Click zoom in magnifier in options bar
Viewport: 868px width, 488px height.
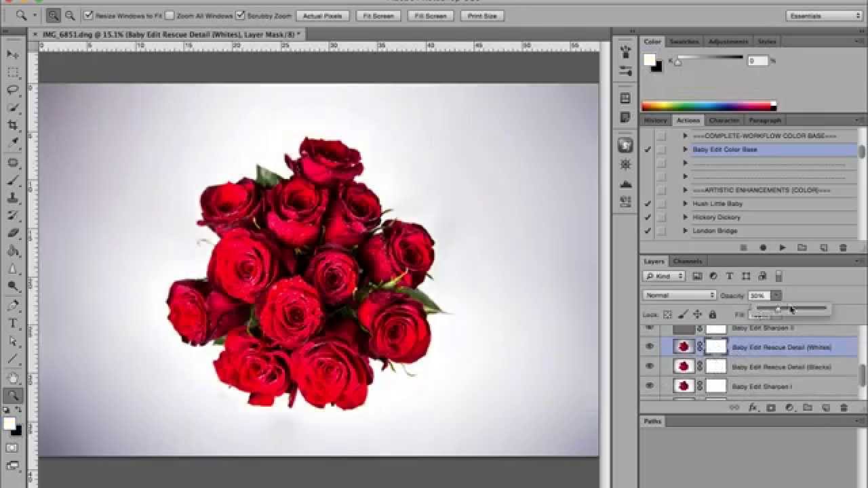(x=54, y=15)
